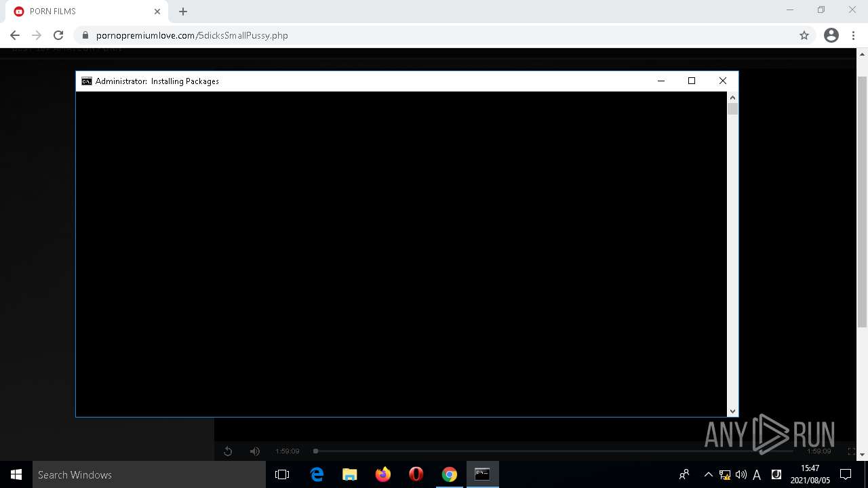The image size is (868, 488).
Task: View site info via the padlock icon
Action: click(x=85, y=35)
